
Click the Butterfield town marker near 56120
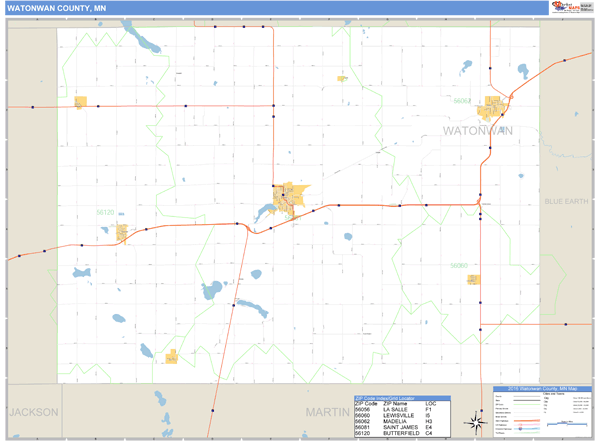tap(122, 232)
